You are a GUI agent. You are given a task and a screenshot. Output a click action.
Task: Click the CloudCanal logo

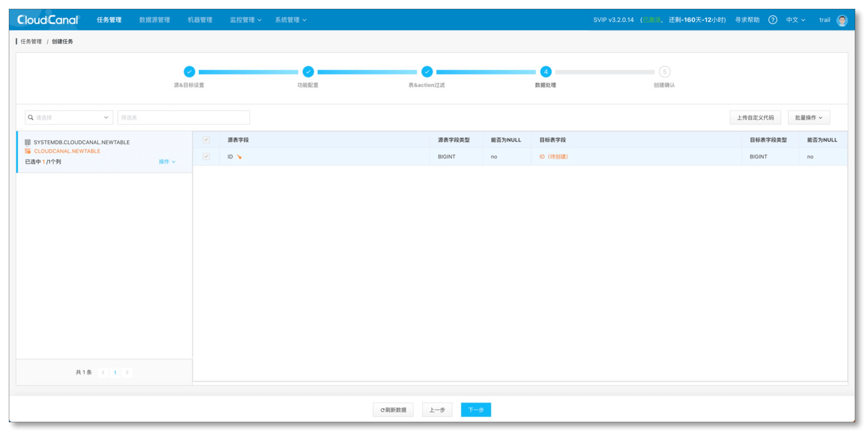coord(48,20)
